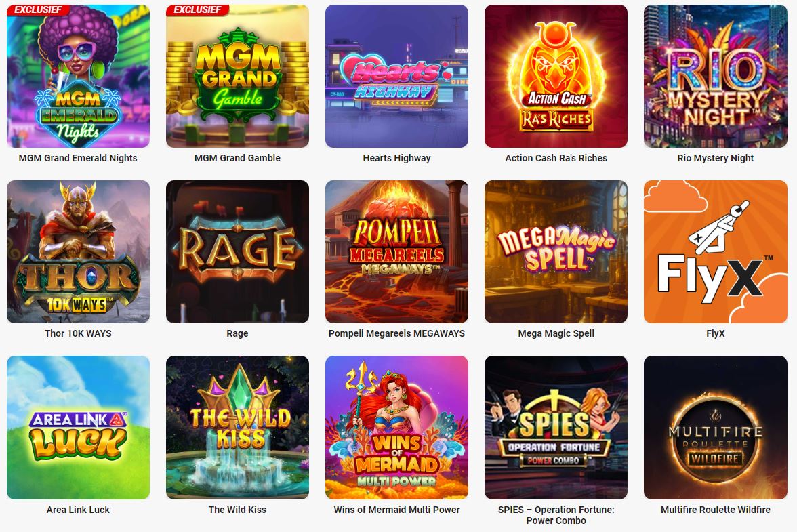Select The Wild Kiss fountain game image
797x532 pixels.
(x=237, y=428)
